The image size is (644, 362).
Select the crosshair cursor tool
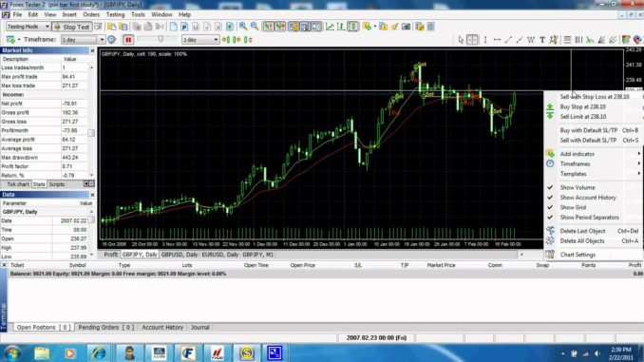(x=472, y=40)
